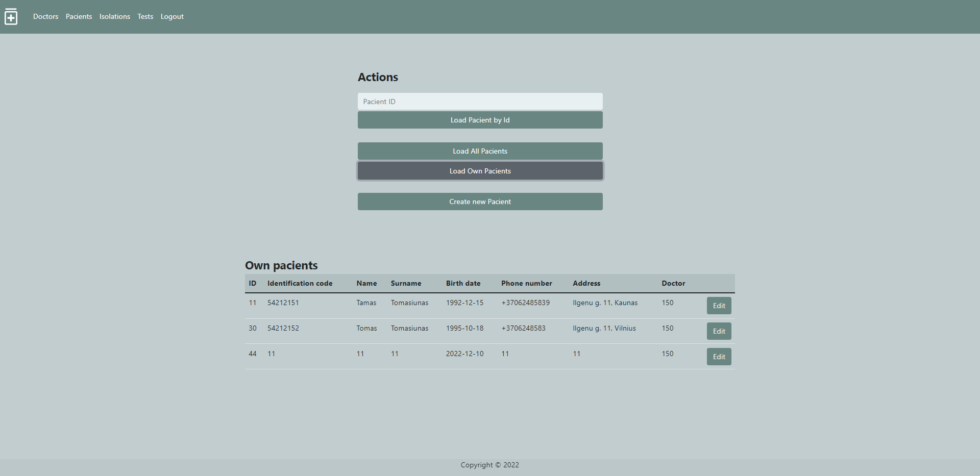Click the Birth date column header

pos(463,283)
